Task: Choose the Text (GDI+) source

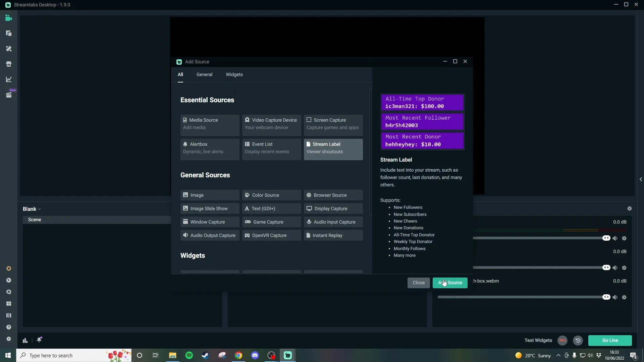Action: [272, 208]
